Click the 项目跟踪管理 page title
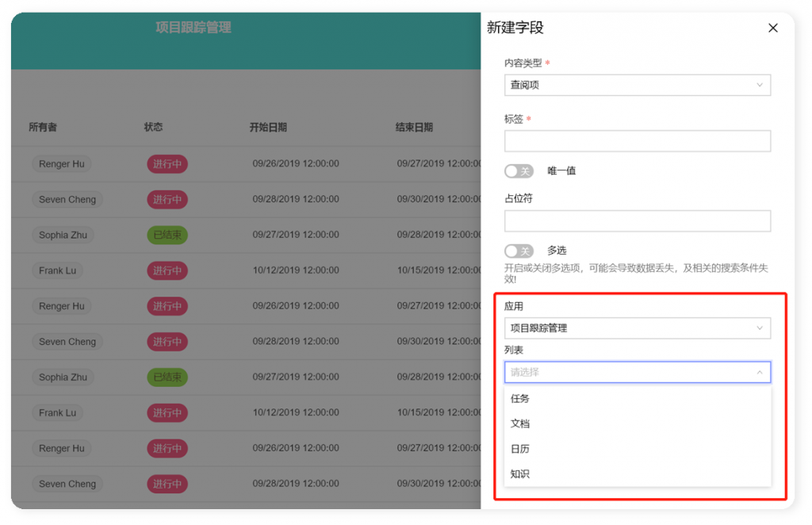 point(193,28)
